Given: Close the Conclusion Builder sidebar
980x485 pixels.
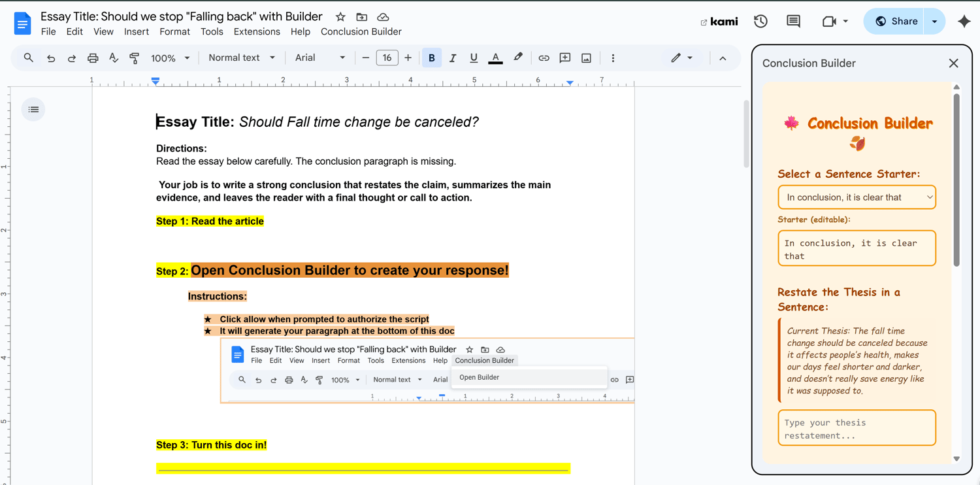Looking at the screenshot, I should click(x=953, y=63).
